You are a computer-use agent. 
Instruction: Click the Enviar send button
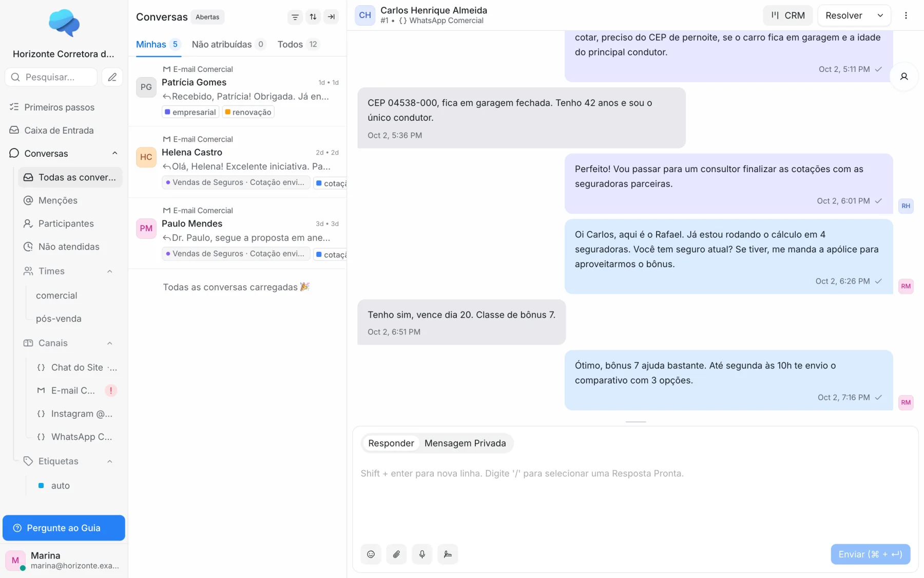[x=870, y=554]
